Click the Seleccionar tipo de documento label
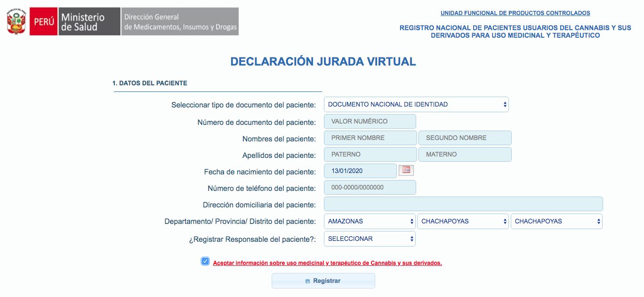Viewport: 644px width, 297px height. pyautogui.click(x=243, y=105)
